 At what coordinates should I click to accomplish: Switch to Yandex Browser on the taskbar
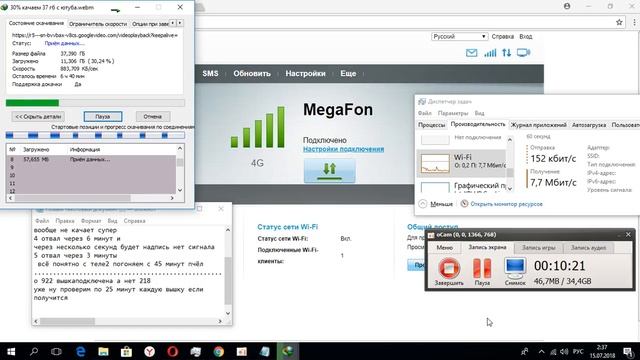[x=149, y=351]
